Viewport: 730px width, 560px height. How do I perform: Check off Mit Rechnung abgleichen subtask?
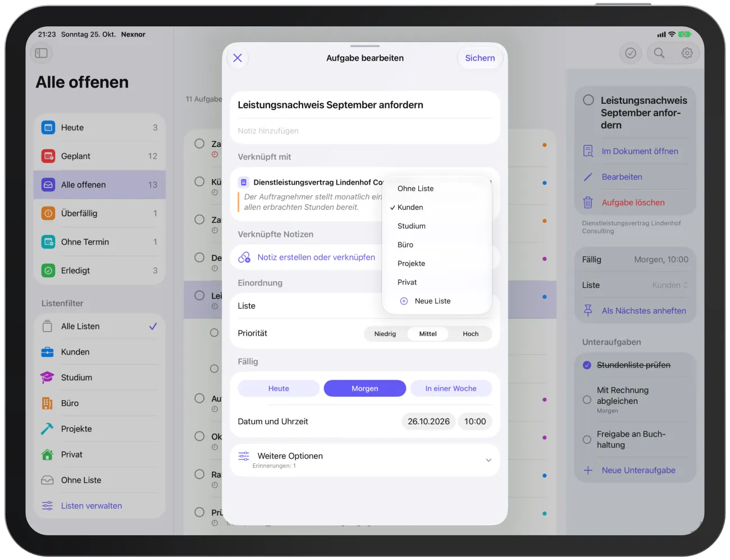point(587,400)
